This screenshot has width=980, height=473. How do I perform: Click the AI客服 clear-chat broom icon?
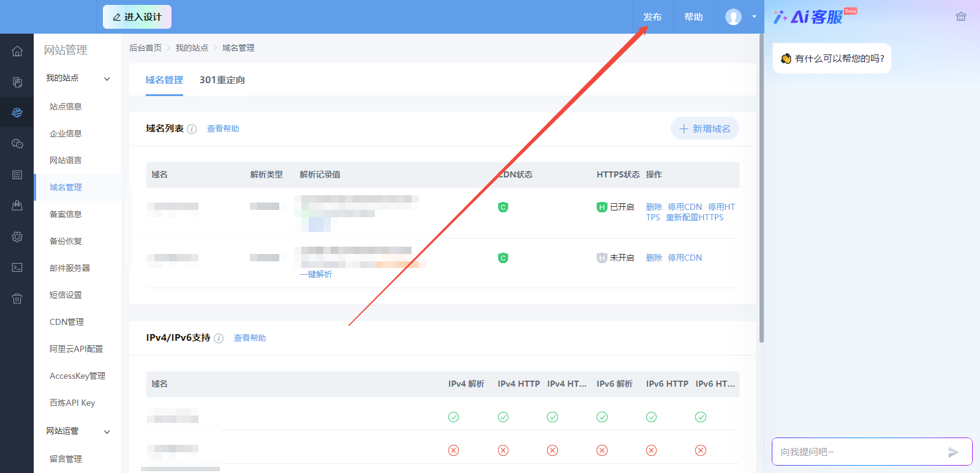click(961, 17)
